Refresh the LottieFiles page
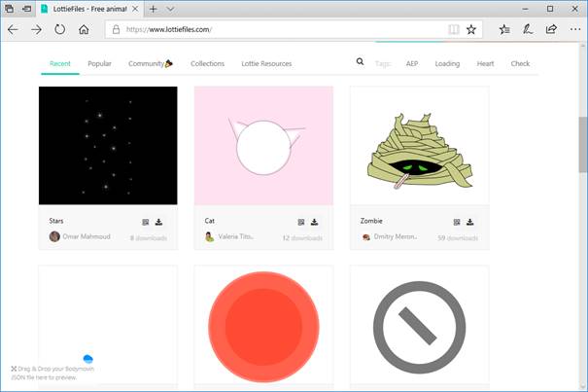 click(x=60, y=29)
